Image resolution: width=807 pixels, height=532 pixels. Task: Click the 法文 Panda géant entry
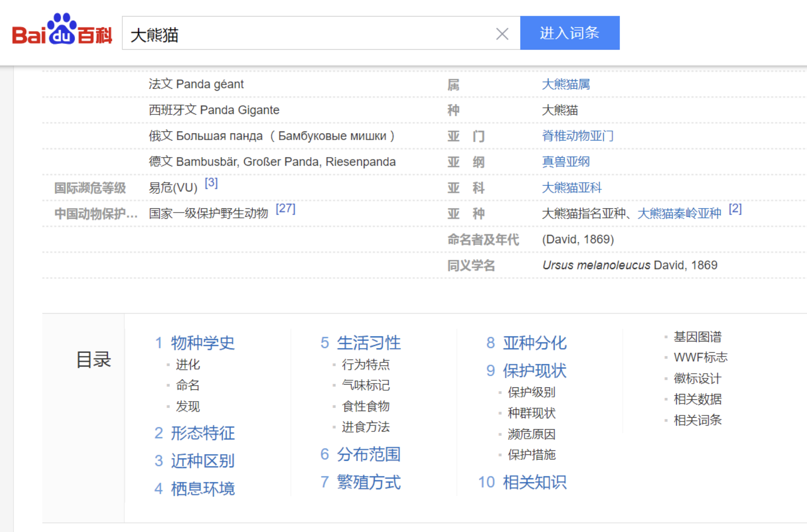[196, 84]
